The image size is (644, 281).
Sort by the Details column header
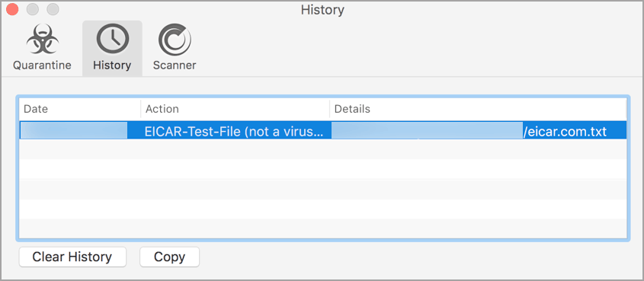tap(478, 109)
